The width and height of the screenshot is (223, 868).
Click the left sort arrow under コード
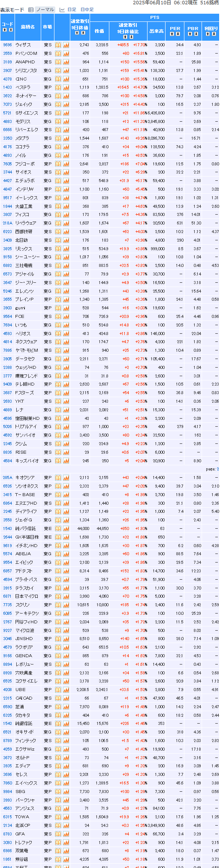point(5,30)
